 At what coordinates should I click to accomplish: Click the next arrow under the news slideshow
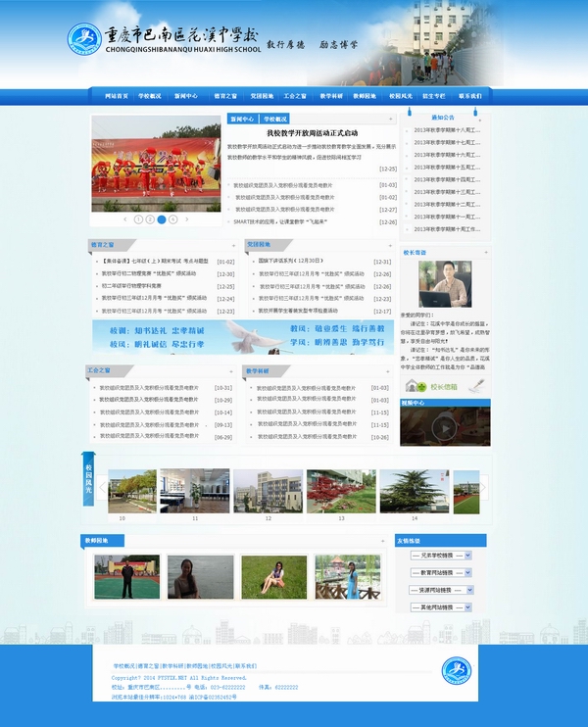click(x=186, y=219)
